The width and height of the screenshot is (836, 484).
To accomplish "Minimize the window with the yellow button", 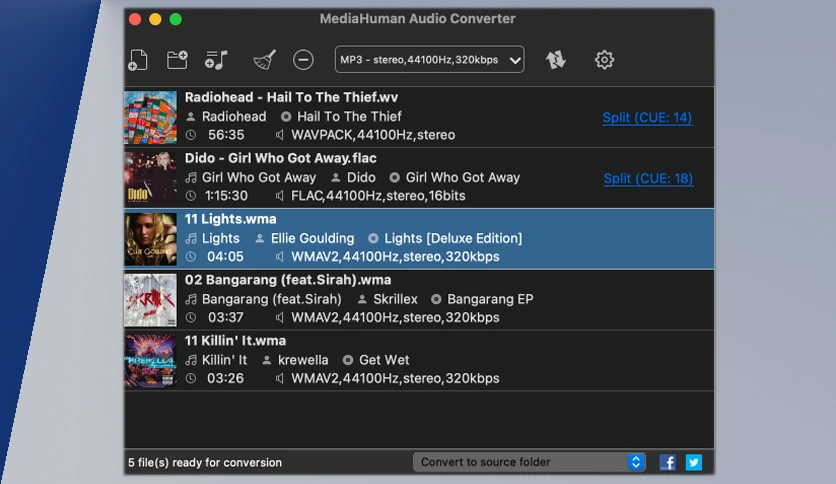I will [x=155, y=19].
